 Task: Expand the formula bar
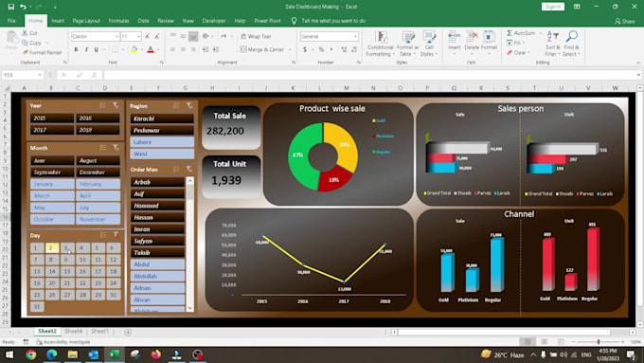(638, 75)
